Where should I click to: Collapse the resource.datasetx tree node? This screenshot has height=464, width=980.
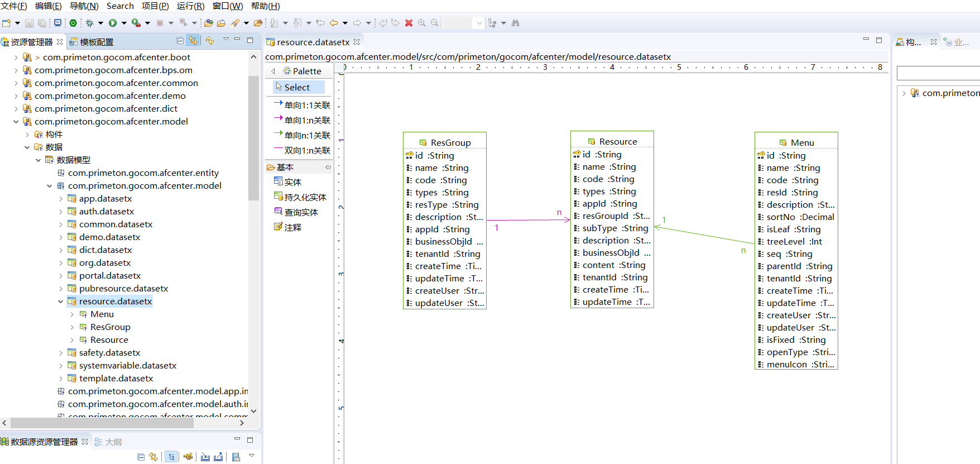pyautogui.click(x=61, y=302)
